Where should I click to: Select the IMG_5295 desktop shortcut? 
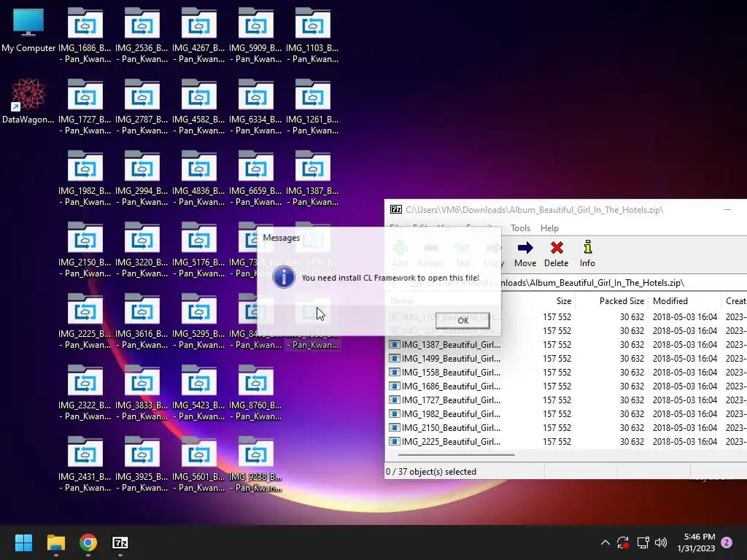198,322
